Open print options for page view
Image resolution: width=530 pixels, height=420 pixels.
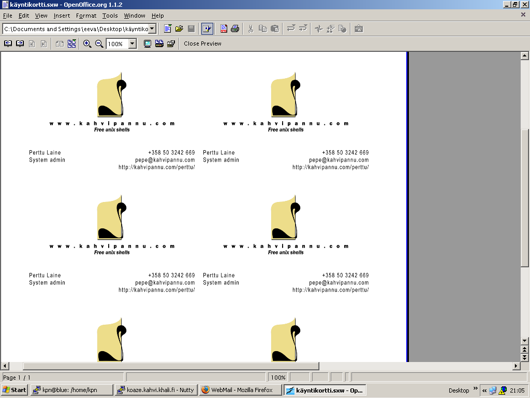171,44
